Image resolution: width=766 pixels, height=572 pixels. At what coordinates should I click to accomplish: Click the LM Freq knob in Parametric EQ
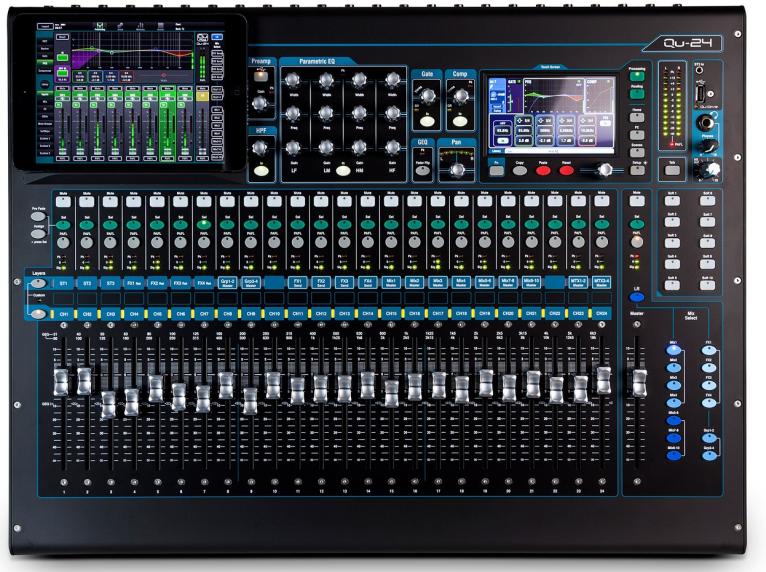[326, 113]
